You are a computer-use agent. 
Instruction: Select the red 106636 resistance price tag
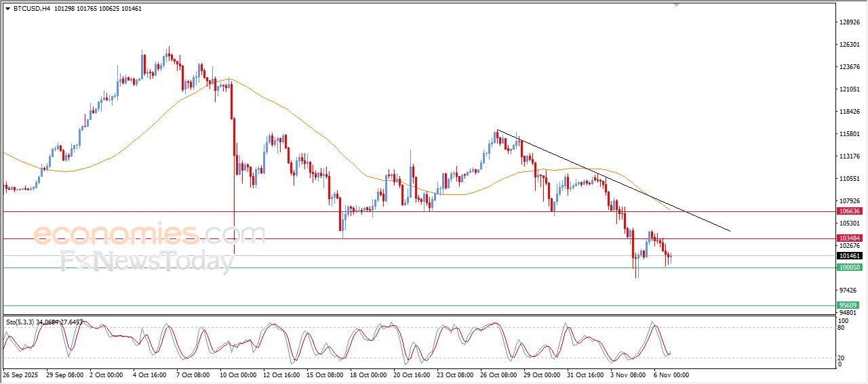850,211
